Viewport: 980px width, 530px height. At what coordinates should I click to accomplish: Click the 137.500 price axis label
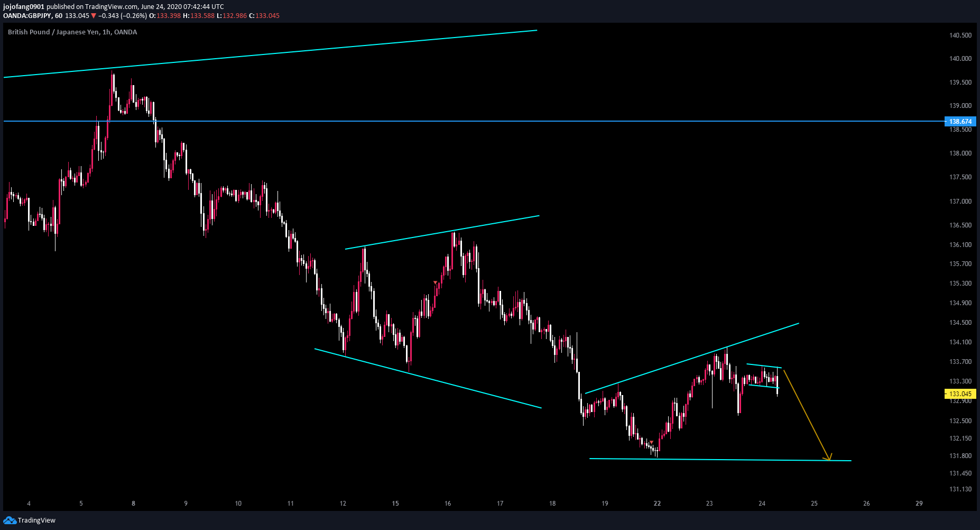(x=960, y=177)
